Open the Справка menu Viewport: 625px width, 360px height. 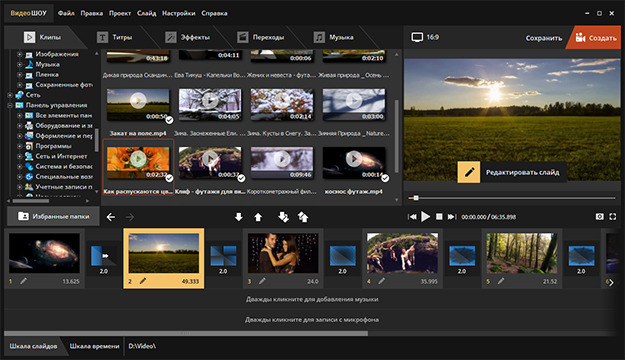click(x=214, y=13)
